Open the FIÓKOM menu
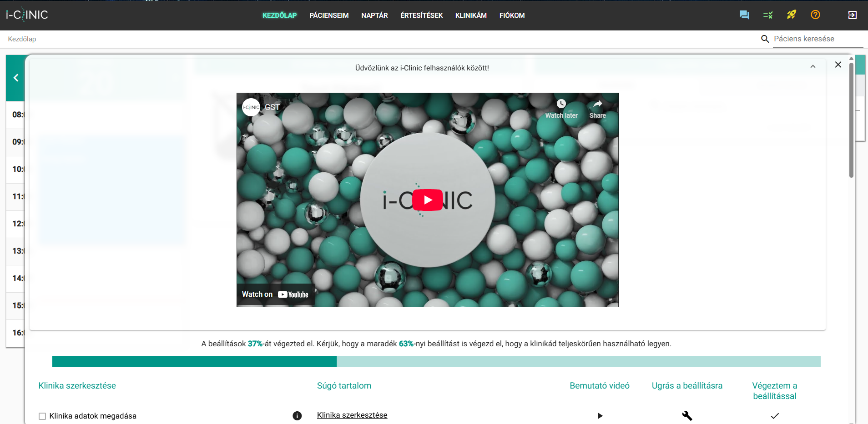Screen dimensions: 868x424 click(x=512, y=15)
